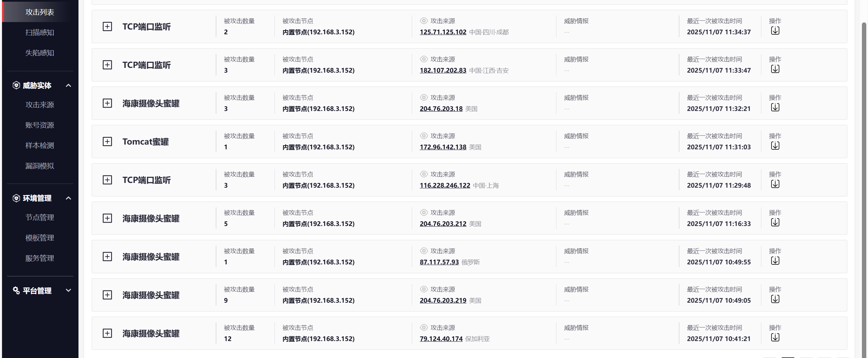
Task: Click the page vertical scrollbar
Action: (865, 170)
